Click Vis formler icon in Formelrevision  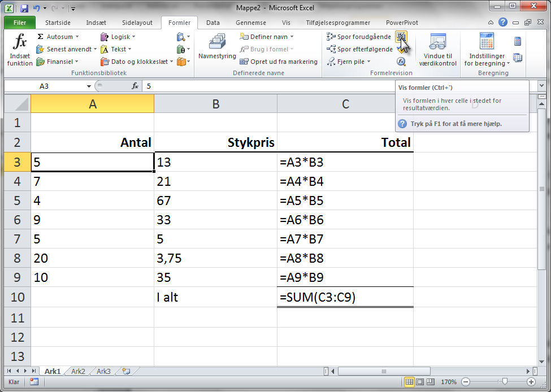coord(401,37)
